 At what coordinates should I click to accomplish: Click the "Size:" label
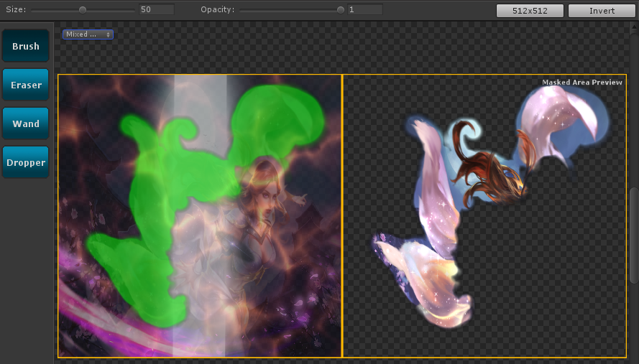16,9
